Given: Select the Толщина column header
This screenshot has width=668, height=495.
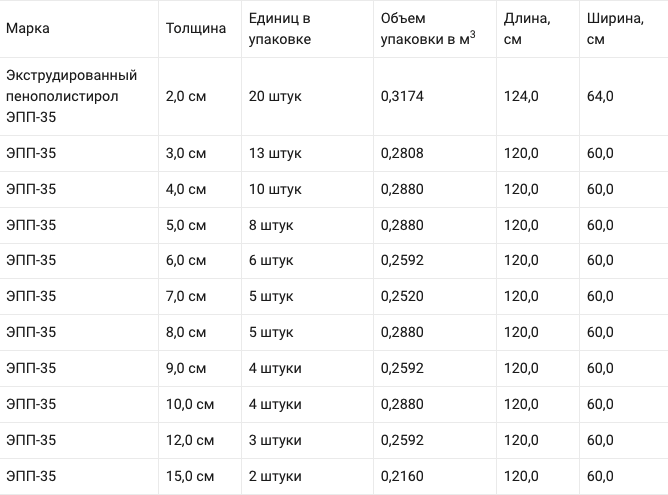Looking at the screenshot, I should pyautogui.click(x=196, y=29).
